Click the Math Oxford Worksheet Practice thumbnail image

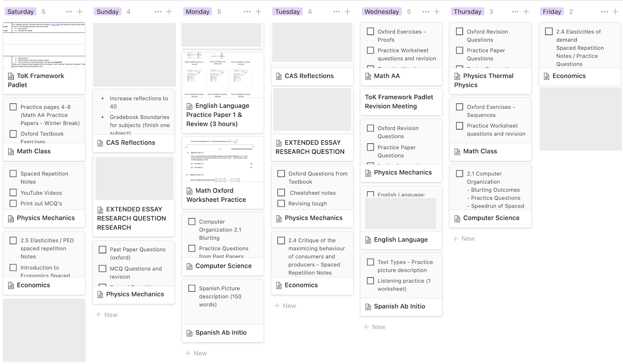click(222, 159)
